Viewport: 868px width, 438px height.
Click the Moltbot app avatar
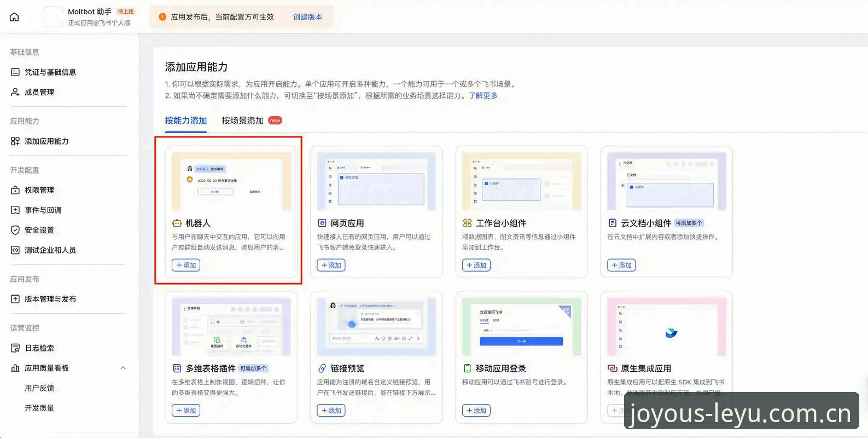[x=53, y=17]
